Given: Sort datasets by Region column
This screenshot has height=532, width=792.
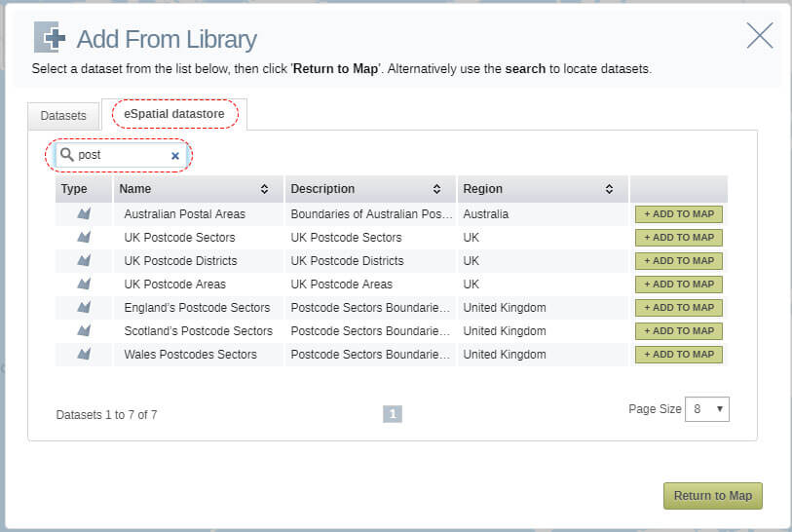Looking at the screenshot, I should [x=609, y=189].
